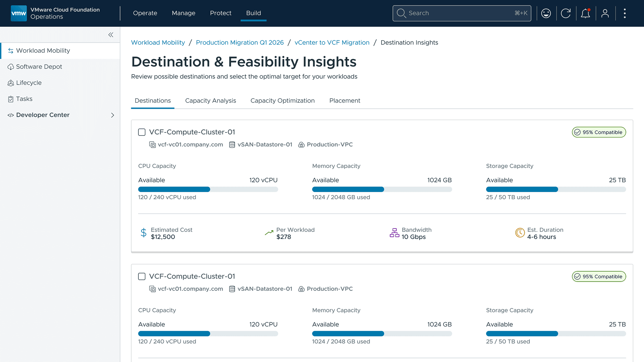Open the user profile icon

click(x=605, y=13)
